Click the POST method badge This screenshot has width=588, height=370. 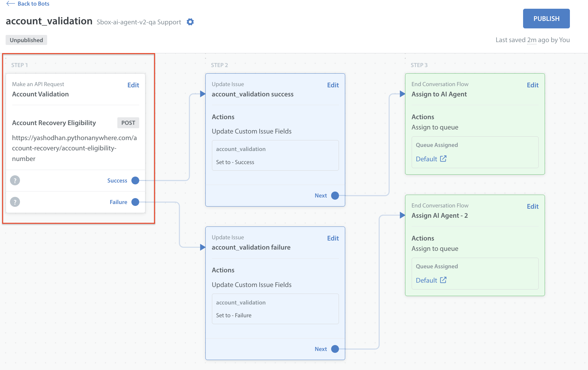pos(128,123)
